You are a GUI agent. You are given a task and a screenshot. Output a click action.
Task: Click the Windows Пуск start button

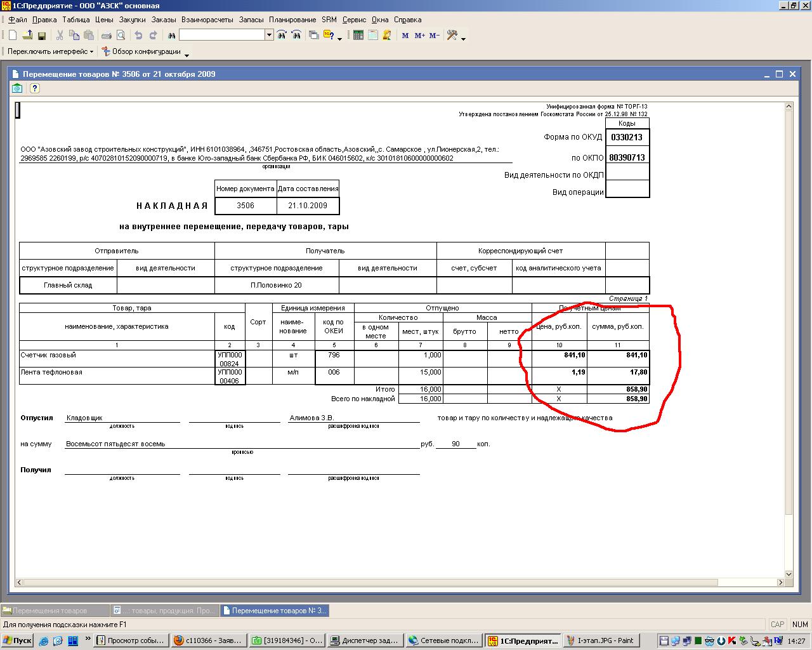pos(17,640)
